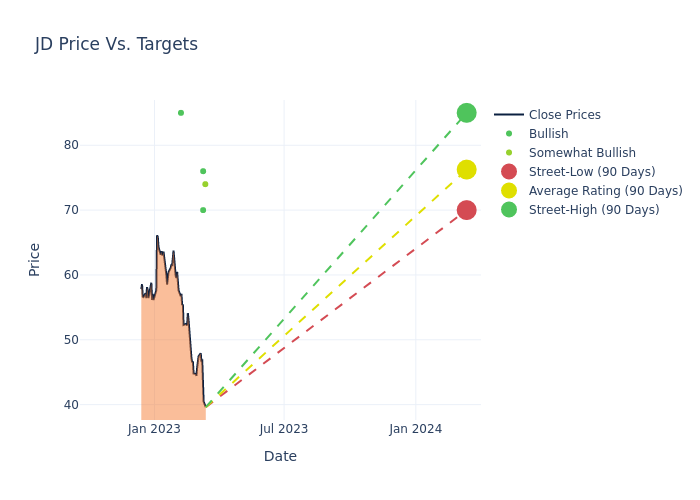Click the bullish dot at price 70
700x500 pixels.
203,210
